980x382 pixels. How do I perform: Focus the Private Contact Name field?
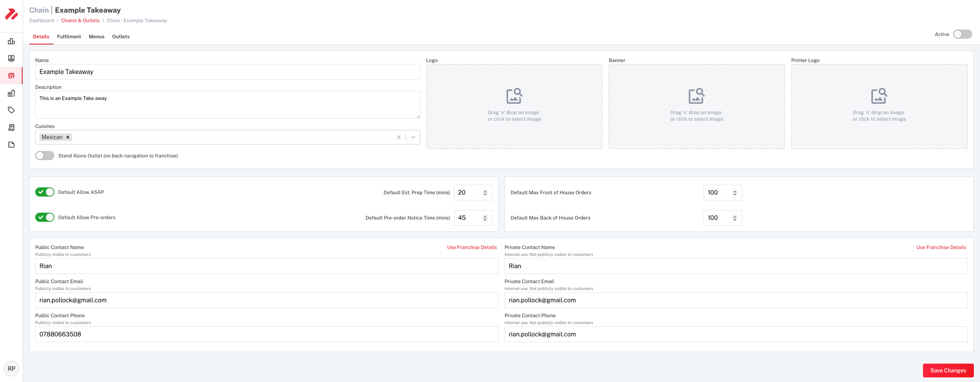pyautogui.click(x=736, y=266)
